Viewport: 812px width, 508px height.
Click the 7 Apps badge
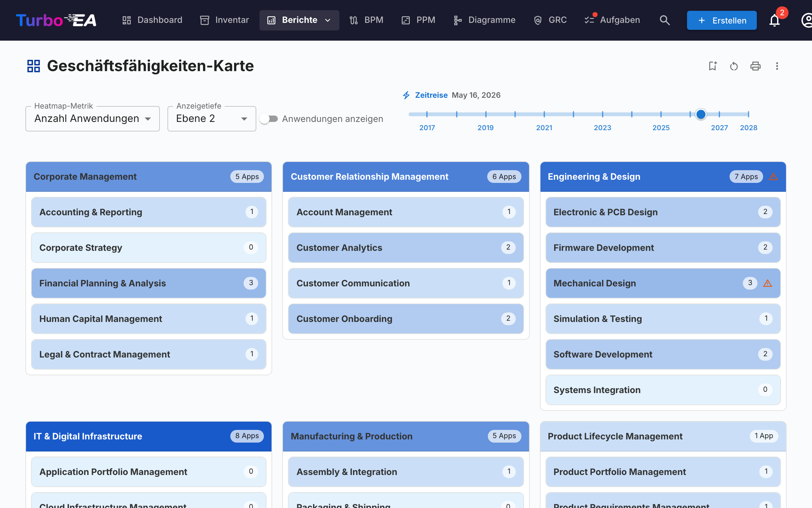746,177
